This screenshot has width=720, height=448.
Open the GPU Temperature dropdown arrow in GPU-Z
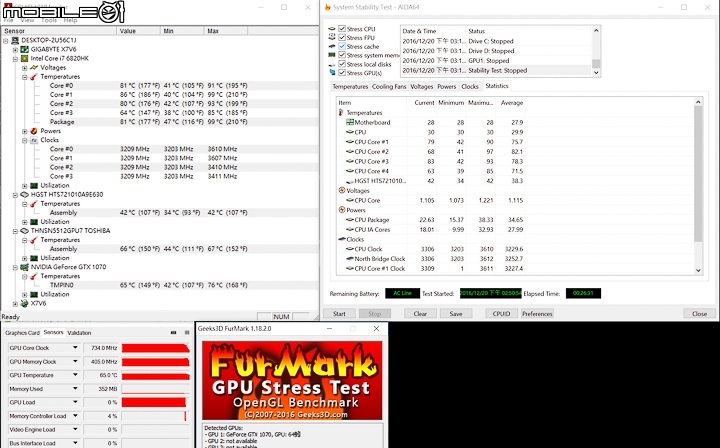click(75, 375)
